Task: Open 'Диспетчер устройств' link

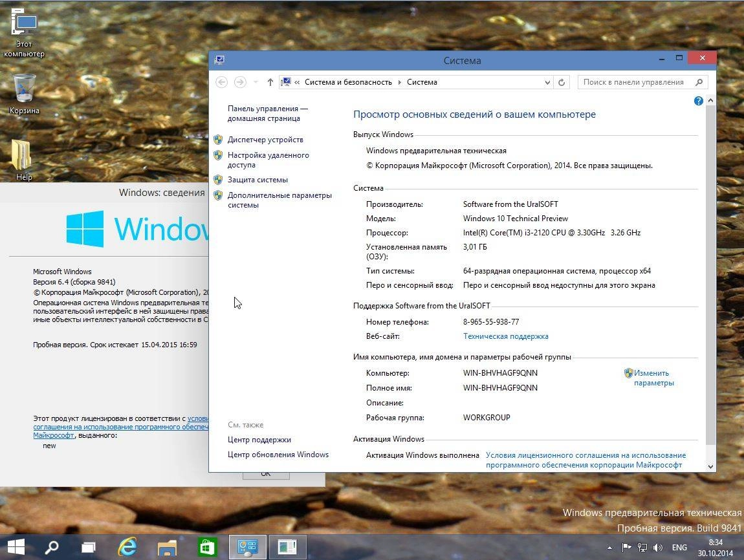Action: pyautogui.click(x=265, y=140)
